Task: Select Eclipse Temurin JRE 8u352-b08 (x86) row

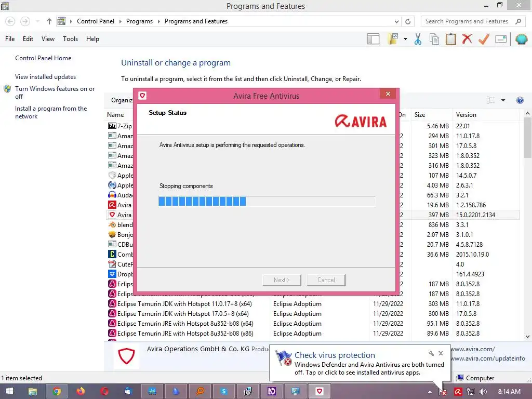Action: 312,333
